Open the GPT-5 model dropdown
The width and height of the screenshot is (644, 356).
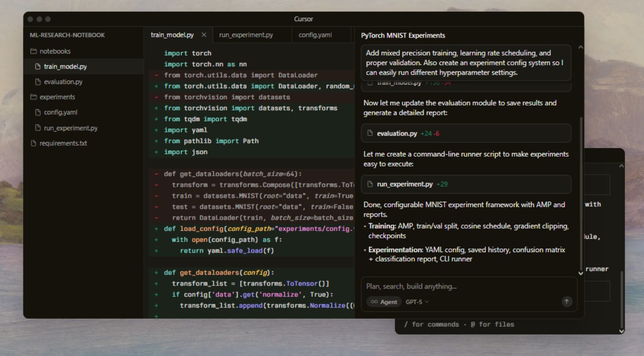[x=417, y=302]
